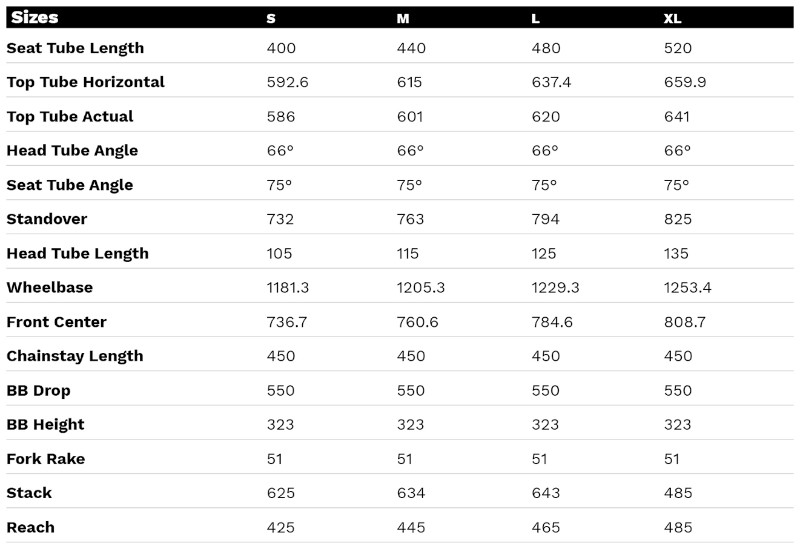Click the Standover row label
The width and height of the screenshot is (800, 549).
pos(47,219)
